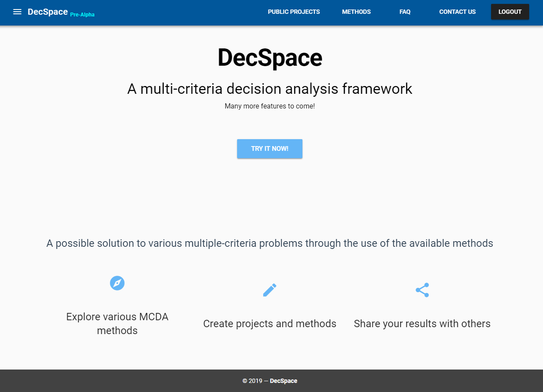This screenshot has height=392, width=543.
Task: Click the pencil create icon
Action: pos(270,290)
